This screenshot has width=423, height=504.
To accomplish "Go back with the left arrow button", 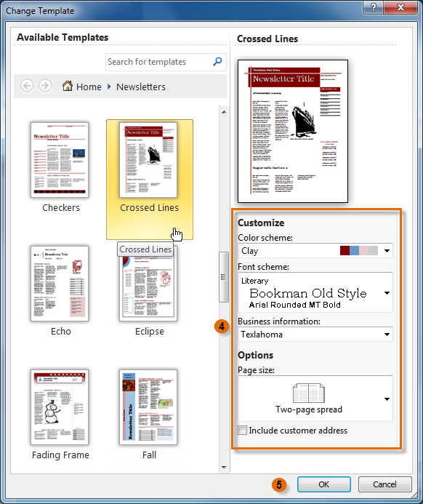I will 27,86.
